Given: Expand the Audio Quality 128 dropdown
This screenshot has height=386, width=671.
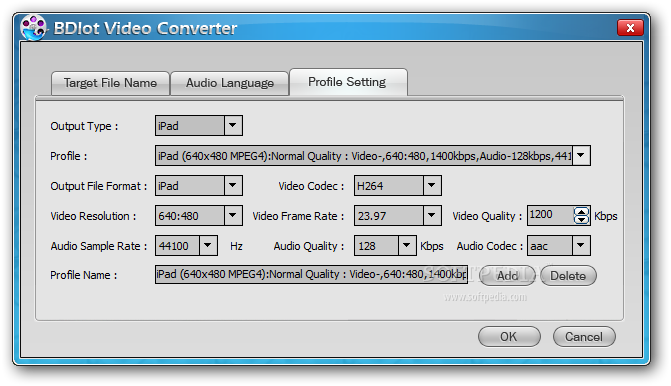Looking at the screenshot, I should 407,246.
